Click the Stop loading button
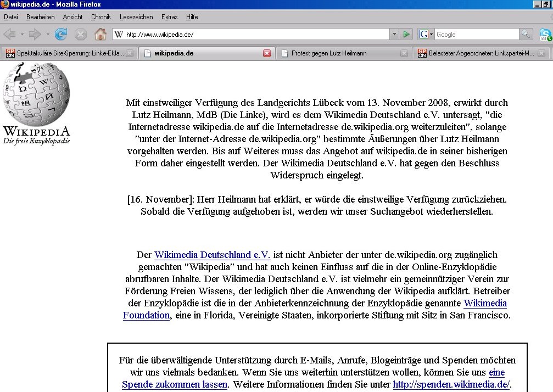Viewport: 553px width, 392px height. click(x=81, y=35)
